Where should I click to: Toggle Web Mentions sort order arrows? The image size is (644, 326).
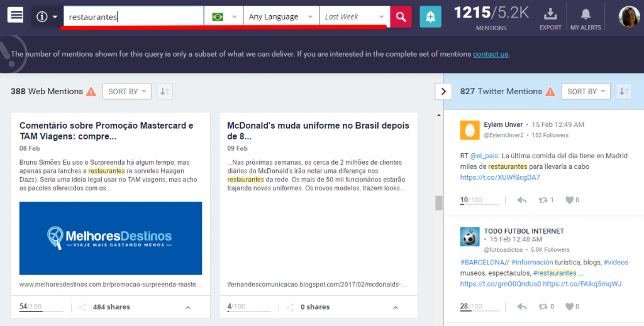[165, 92]
